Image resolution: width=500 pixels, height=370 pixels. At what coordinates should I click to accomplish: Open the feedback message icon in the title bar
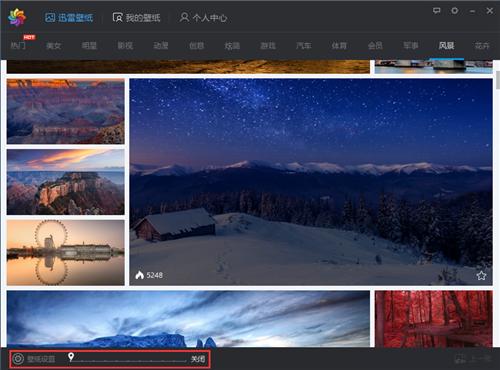(436, 11)
